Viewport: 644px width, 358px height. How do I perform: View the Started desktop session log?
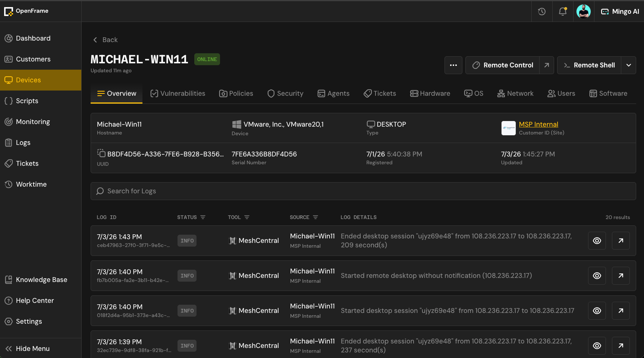click(597, 311)
